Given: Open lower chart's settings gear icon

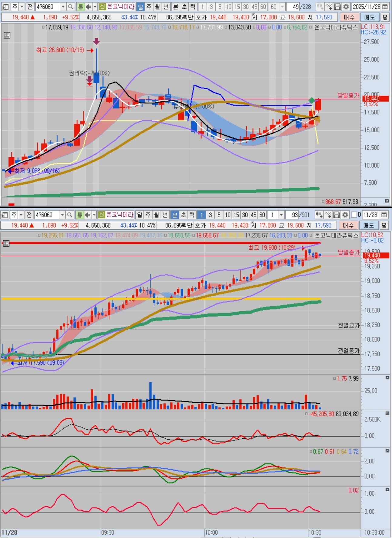Looking at the screenshot, I should (x=345, y=215).
